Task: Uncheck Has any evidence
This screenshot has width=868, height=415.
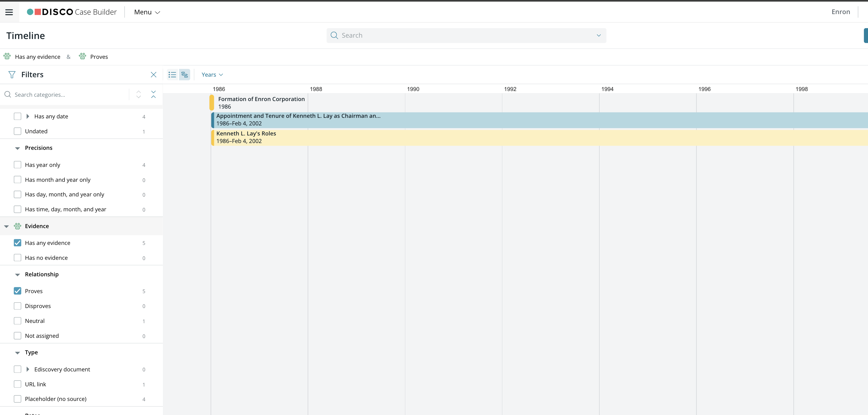Action: (x=18, y=243)
